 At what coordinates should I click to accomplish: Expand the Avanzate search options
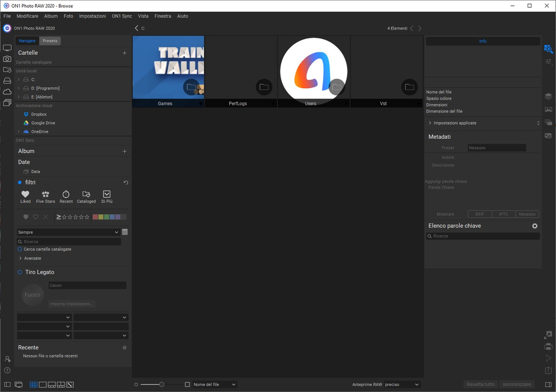click(20, 258)
